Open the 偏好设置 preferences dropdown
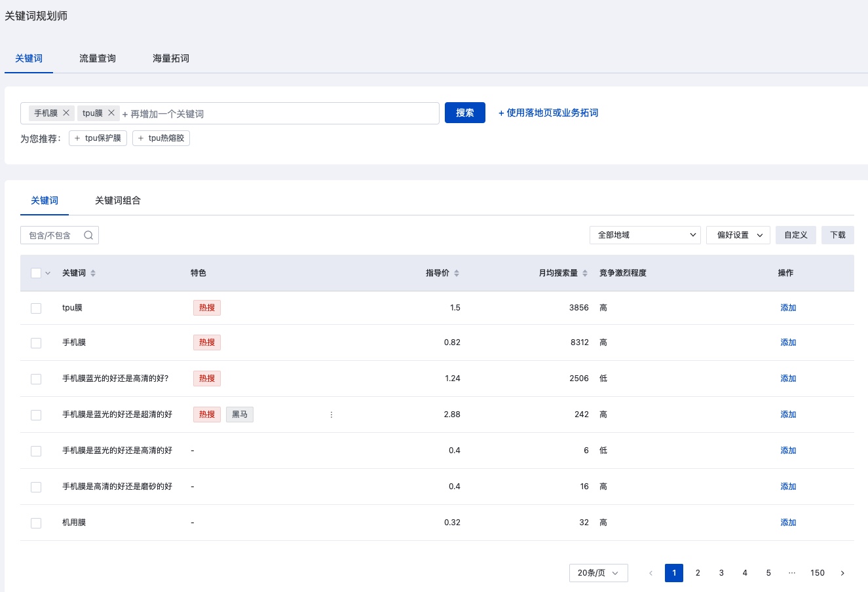This screenshot has width=868, height=592. click(738, 234)
